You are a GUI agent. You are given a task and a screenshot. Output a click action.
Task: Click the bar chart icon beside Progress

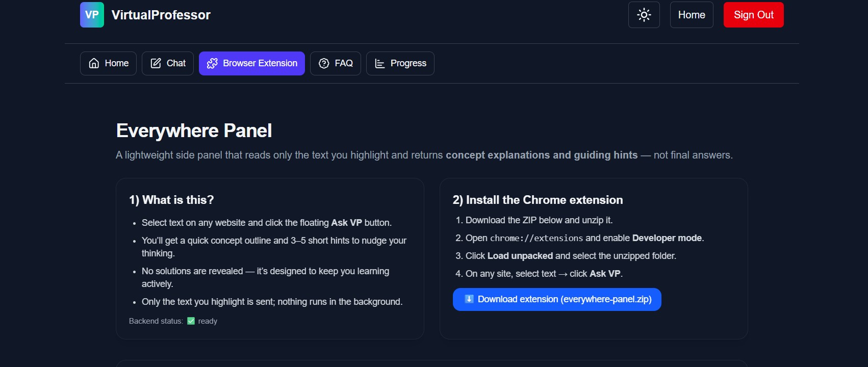(380, 63)
